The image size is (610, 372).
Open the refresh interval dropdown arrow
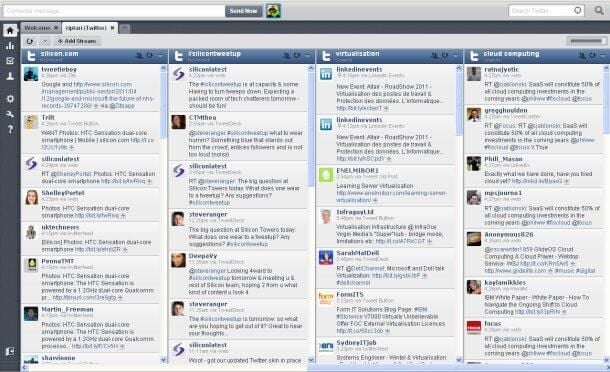(x=45, y=41)
